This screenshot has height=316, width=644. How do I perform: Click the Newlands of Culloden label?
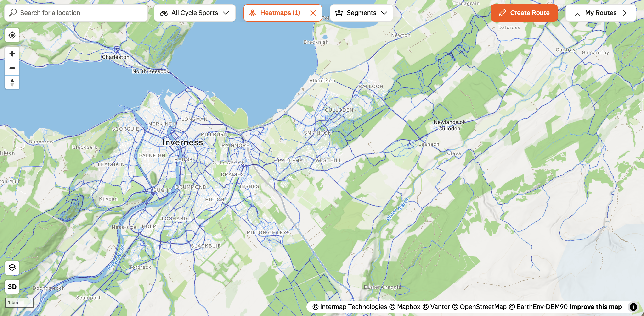click(449, 125)
